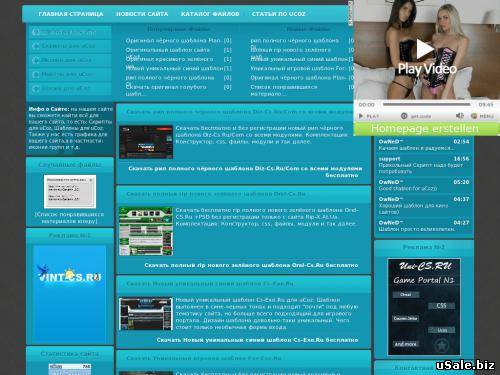Screen dimensions: 500x375
Task: Click the Homepage erstellen green button
Action: click(x=426, y=129)
